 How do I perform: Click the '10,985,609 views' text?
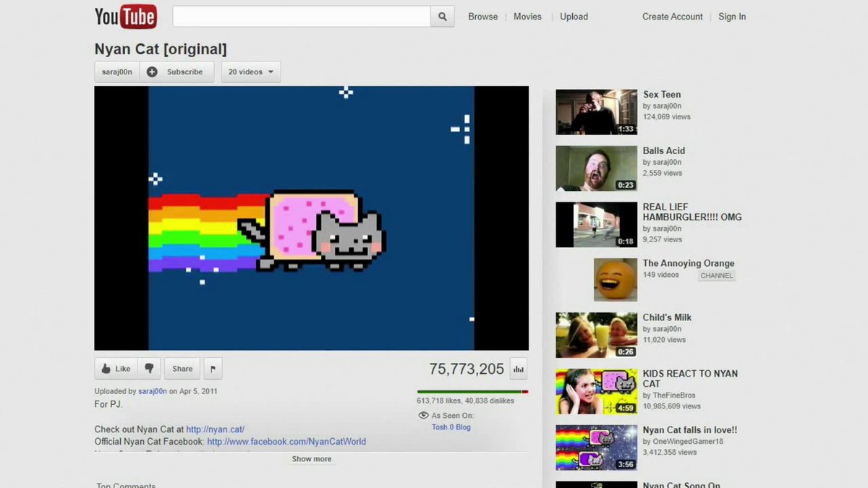(x=672, y=406)
